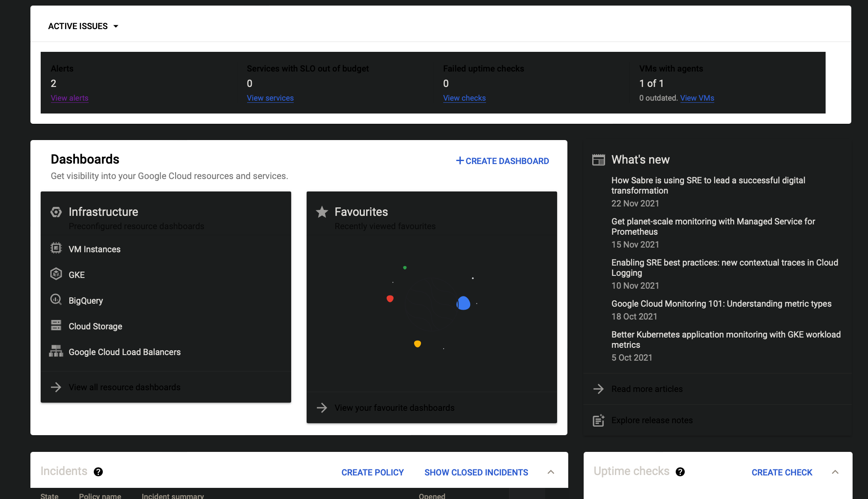Click the Google Cloud Load Balancers icon
868x499 pixels.
pos(56,351)
